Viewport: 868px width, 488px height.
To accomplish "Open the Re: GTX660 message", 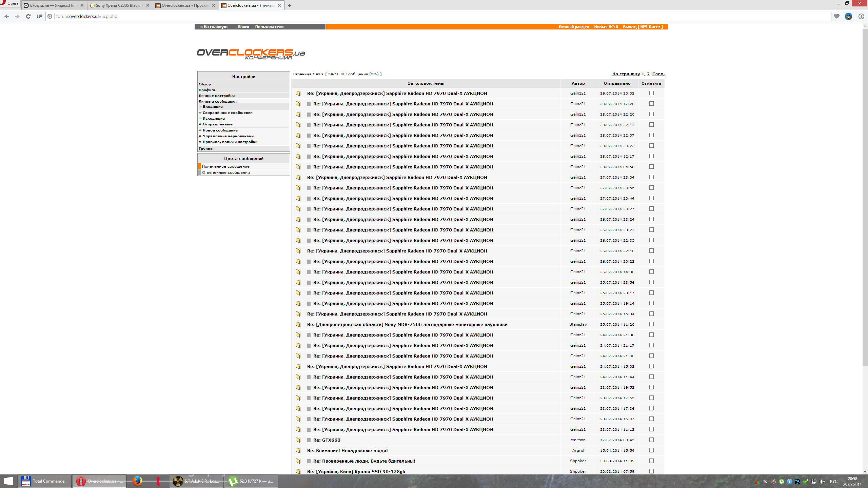I will tap(327, 440).
